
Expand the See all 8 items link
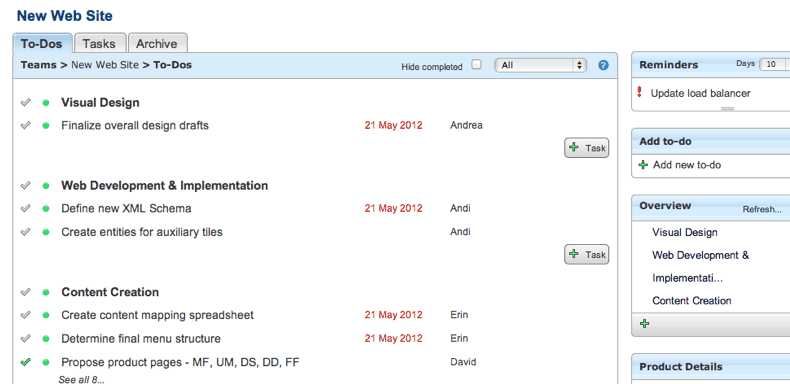point(82,379)
